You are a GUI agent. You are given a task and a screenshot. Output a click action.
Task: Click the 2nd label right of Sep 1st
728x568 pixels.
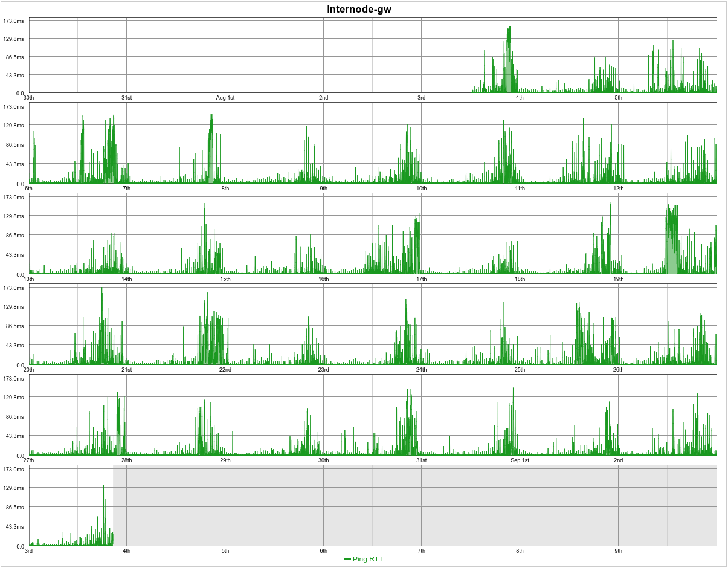(x=618, y=460)
